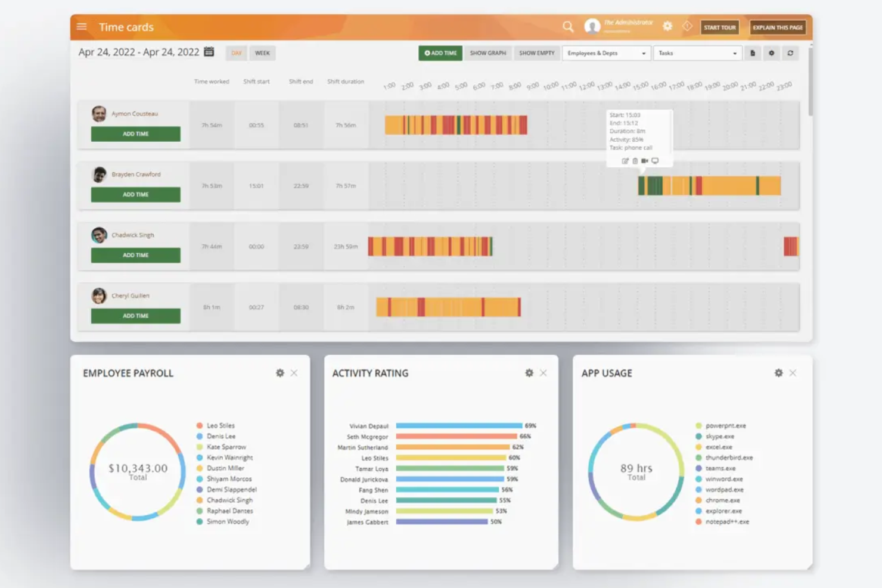This screenshot has height=588, width=882.
Task: Toggle SHOW GRAPH on the timecards view
Action: click(487, 53)
